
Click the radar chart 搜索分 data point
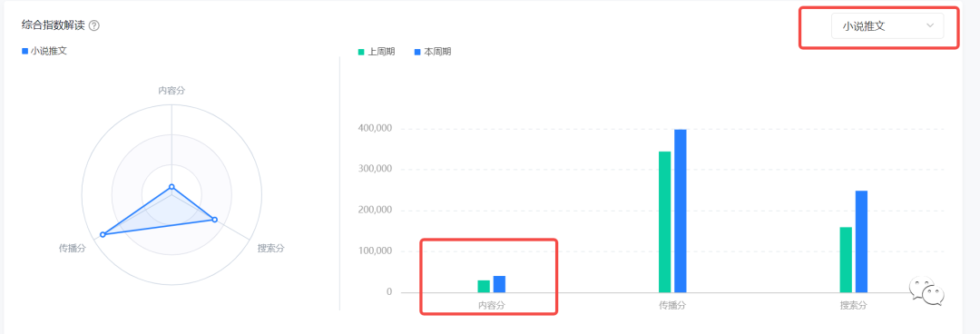214,220
